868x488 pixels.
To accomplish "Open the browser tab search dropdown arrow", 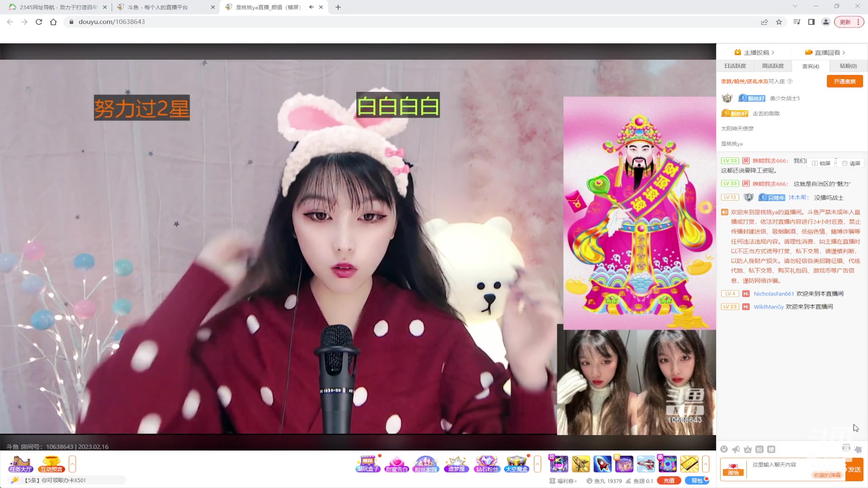I will coord(795,6).
